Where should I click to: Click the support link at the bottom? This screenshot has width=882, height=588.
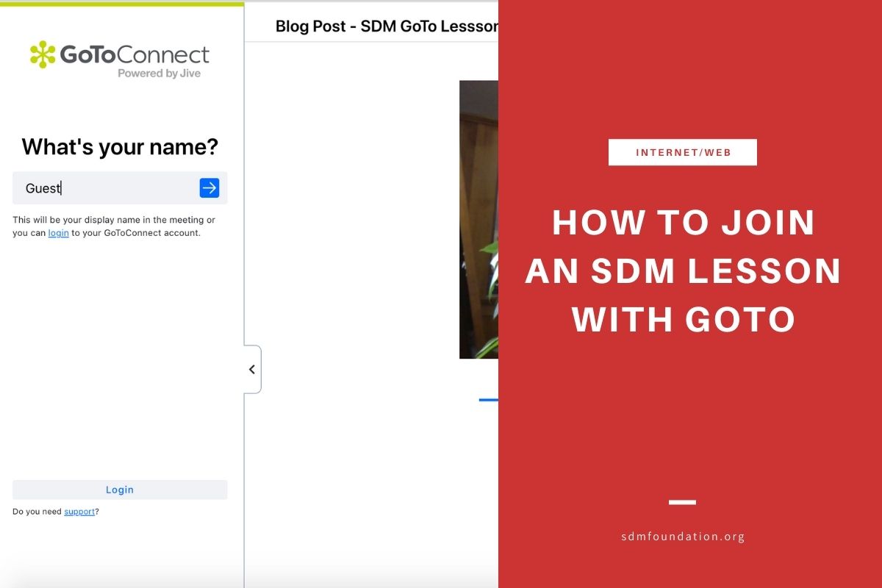pyautogui.click(x=79, y=511)
